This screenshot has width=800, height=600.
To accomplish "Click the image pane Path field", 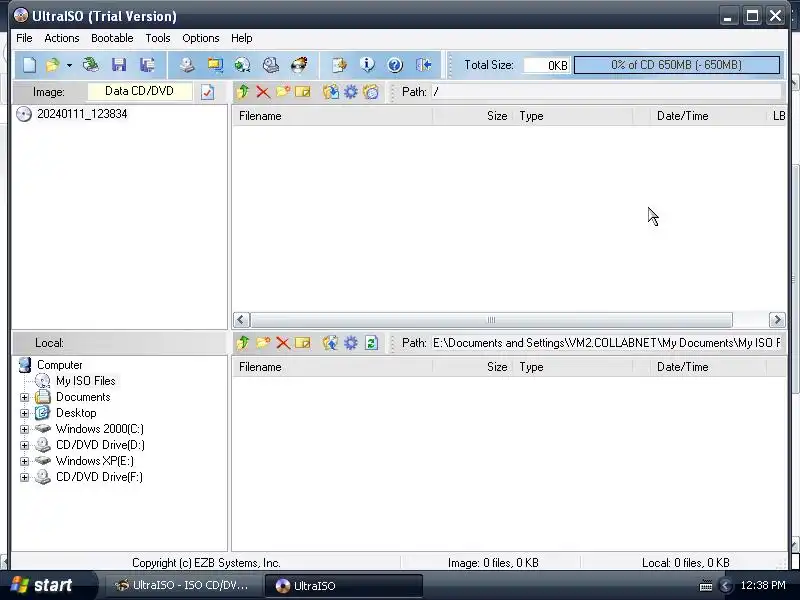I will (606, 92).
